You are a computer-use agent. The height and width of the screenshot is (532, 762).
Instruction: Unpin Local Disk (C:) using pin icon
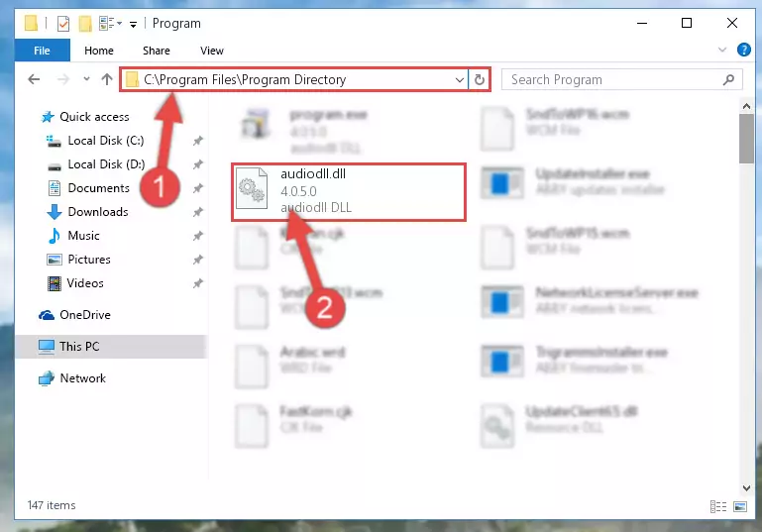point(197,141)
